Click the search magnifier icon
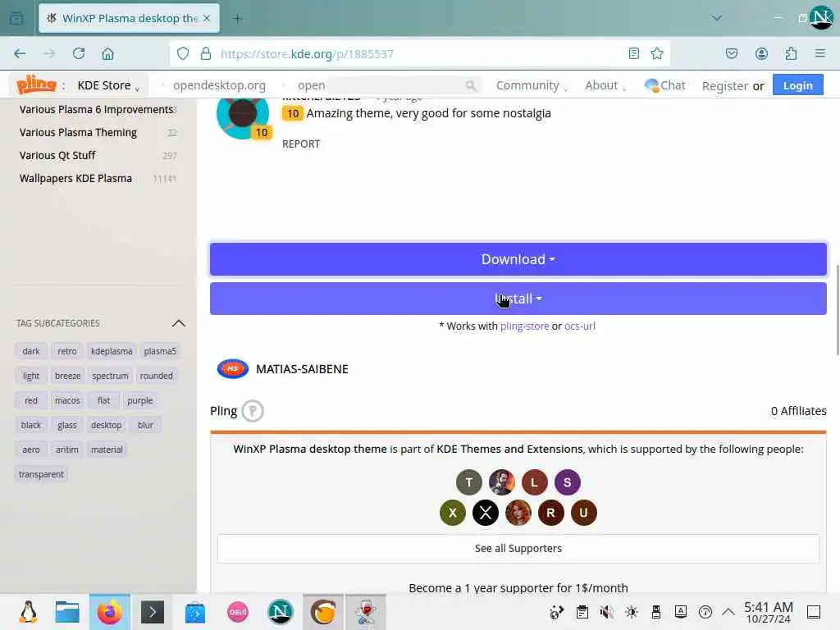 click(470, 85)
